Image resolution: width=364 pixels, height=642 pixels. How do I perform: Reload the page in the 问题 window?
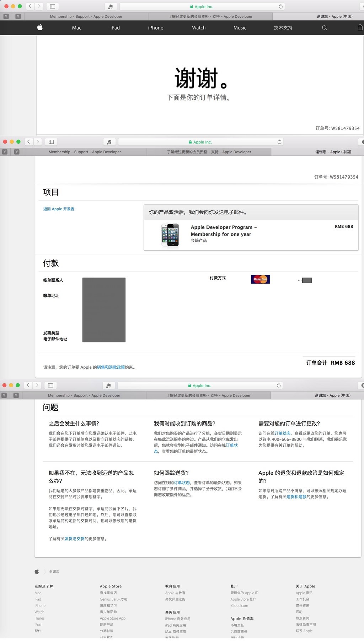(278, 385)
